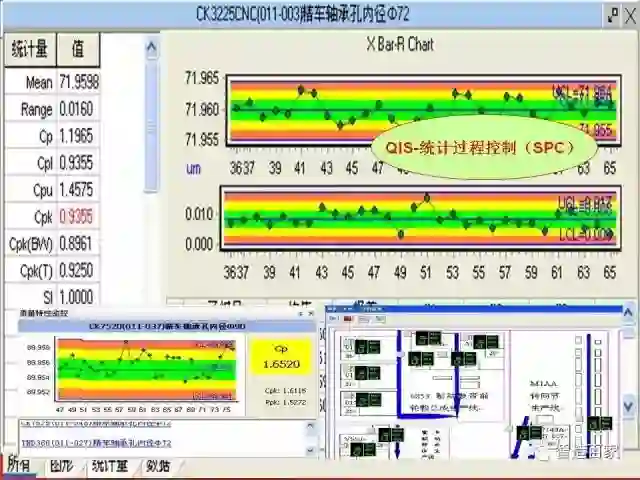
Task: Switch to the 图形 tab
Action: (62, 466)
